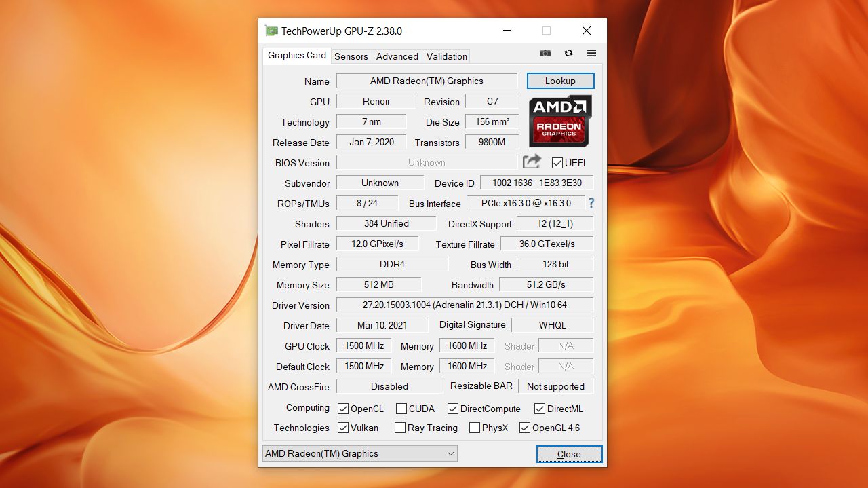Click the Computing label

[x=307, y=407]
